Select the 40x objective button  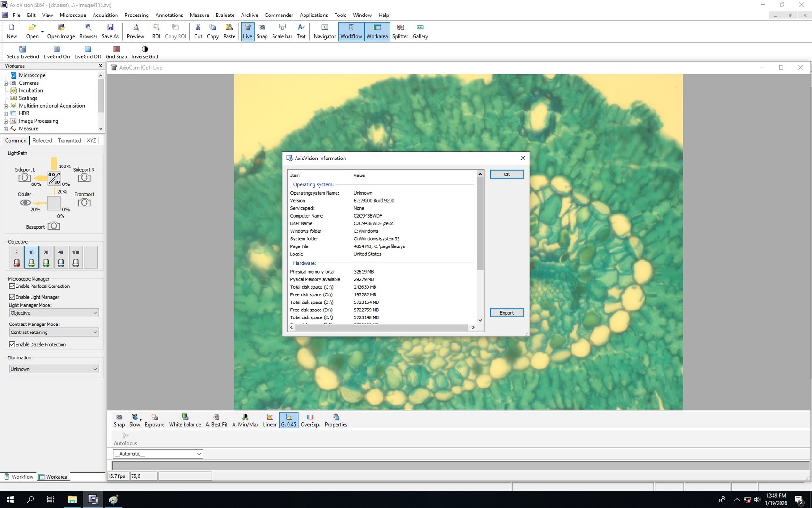[x=61, y=257]
